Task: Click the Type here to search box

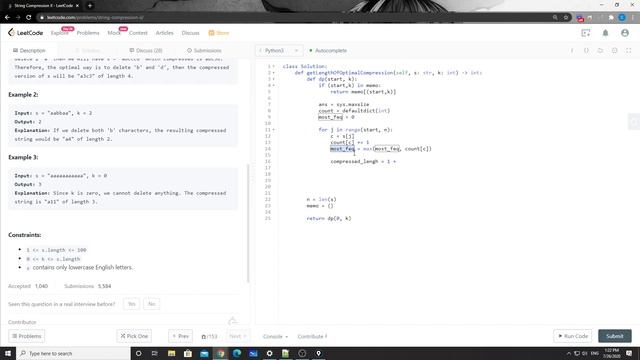Action: (73, 353)
